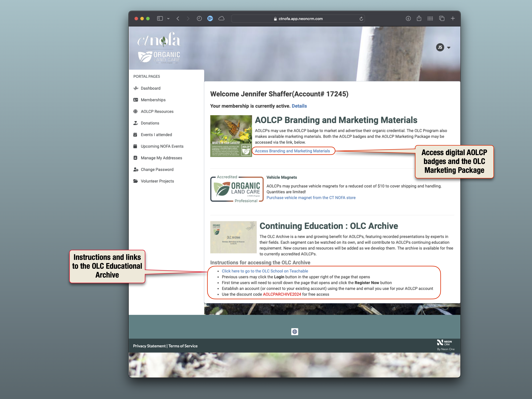Open Upcoming NOFA Events
Screen dimensions: 532x399
point(162,146)
